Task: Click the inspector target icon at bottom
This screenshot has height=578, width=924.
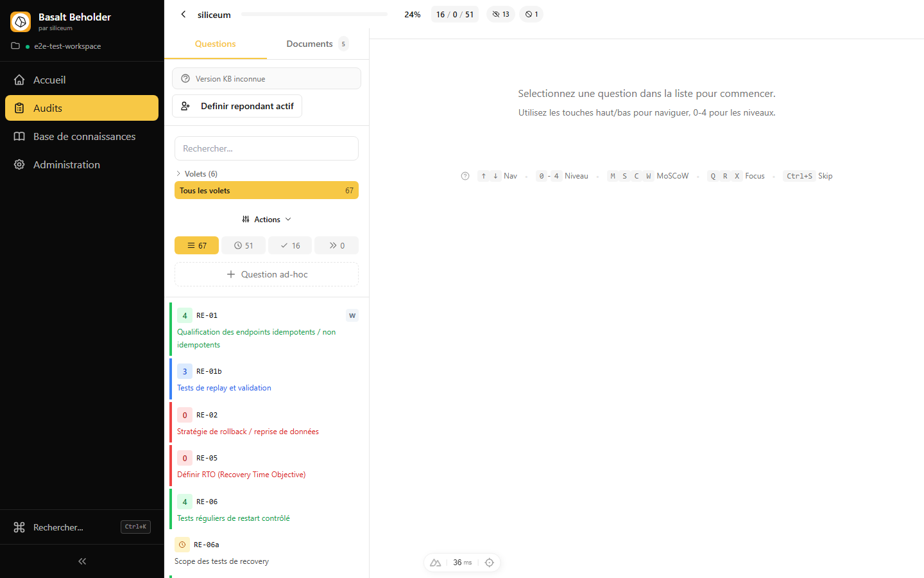Action: coord(490,563)
